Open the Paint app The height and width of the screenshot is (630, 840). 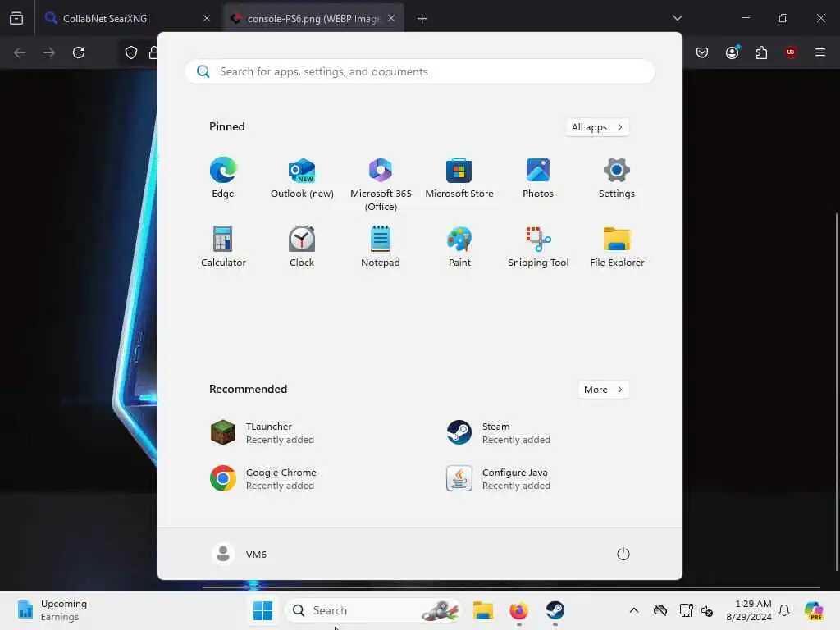(459, 246)
